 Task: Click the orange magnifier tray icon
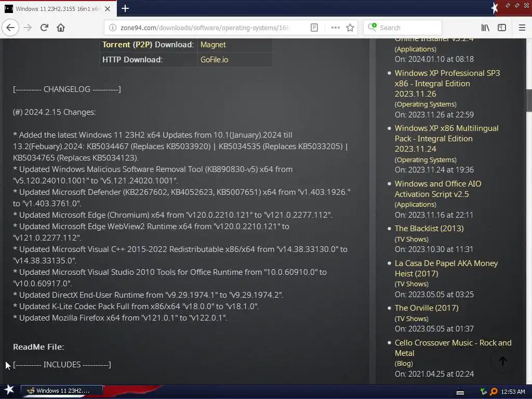[494, 392]
